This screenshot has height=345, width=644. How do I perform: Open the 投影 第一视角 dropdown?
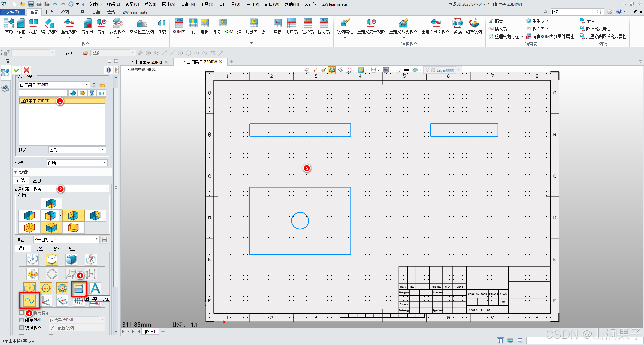tap(66, 189)
